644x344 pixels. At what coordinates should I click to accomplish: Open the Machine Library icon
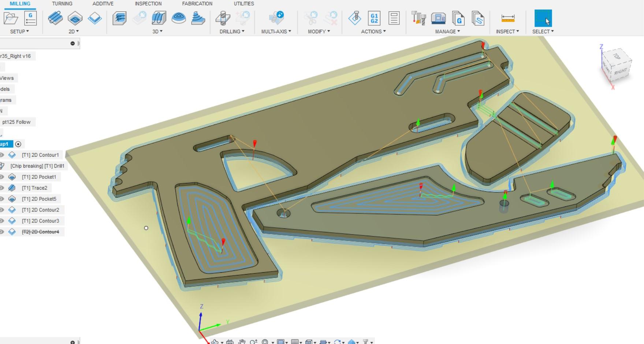tap(438, 18)
